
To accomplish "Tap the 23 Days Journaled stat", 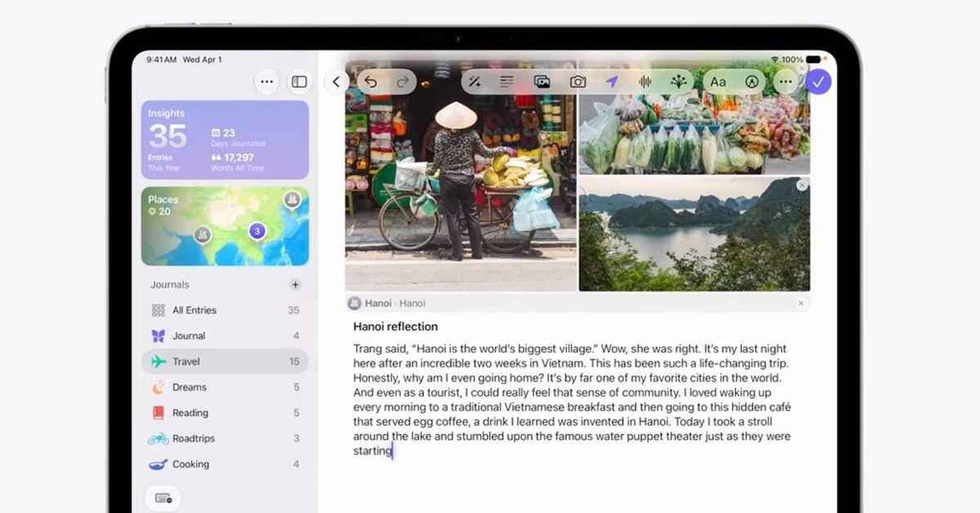I will tap(238, 137).
